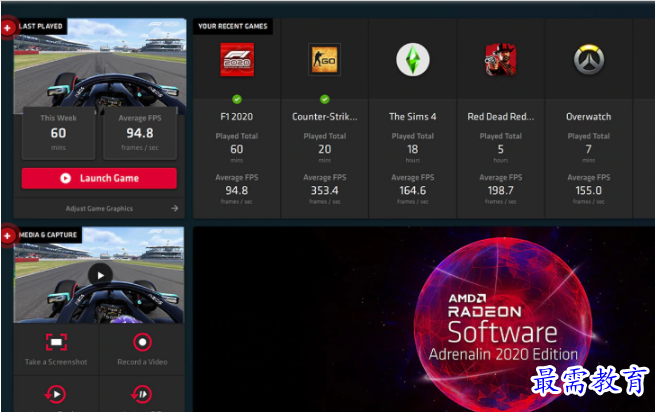This screenshot has width=655, height=412.
Task: Open the Counter-Strike GO game icon
Action: point(325,60)
